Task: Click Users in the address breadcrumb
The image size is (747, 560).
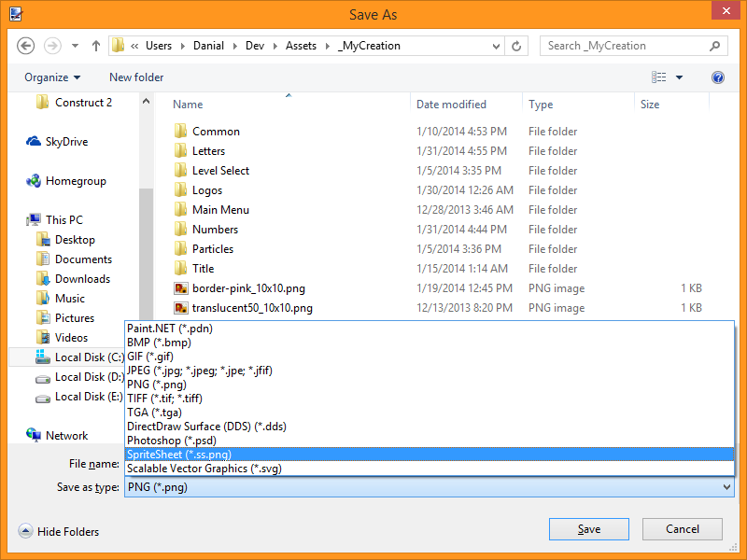Action: click(159, 46)
